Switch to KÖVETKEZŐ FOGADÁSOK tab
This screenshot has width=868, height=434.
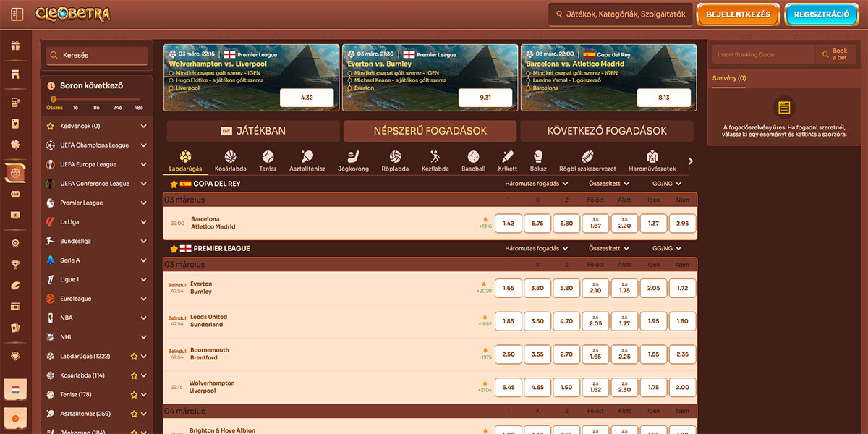[x=608, y=131]
